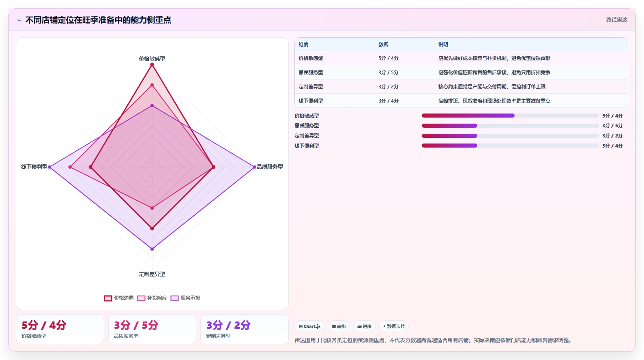The height and width of the screenshot is (360, 644).
Task: Click the 服务承接 legend label
Action: [x=190, y=298]
